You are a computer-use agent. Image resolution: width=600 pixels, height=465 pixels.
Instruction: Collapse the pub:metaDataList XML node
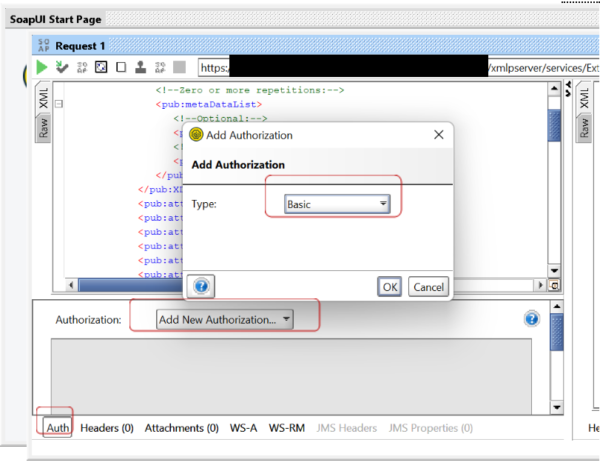coord(59,104)
